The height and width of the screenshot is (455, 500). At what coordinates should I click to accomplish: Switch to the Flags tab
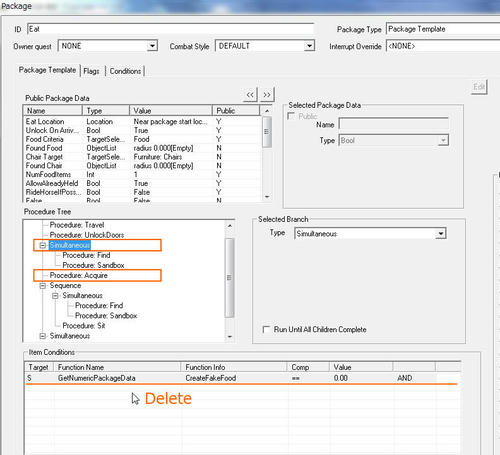tap(91, 71)
